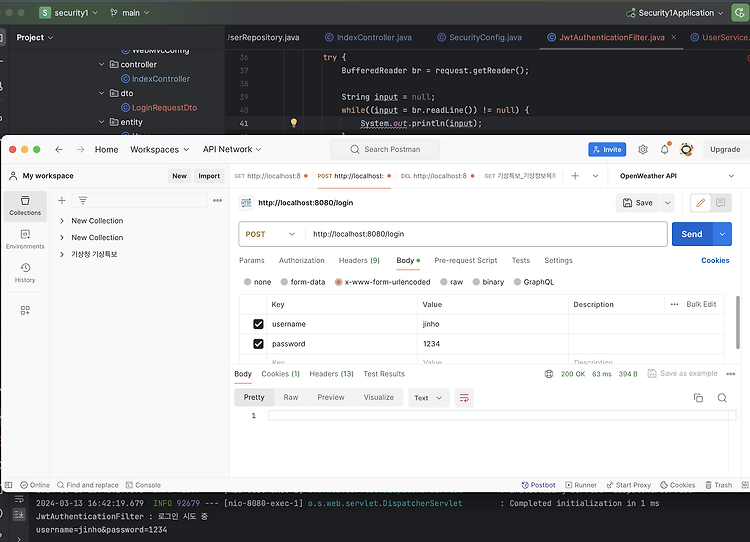Open configure workspace sidebar icon
This screenshot has width=750, height=542.
coord(25,310)
